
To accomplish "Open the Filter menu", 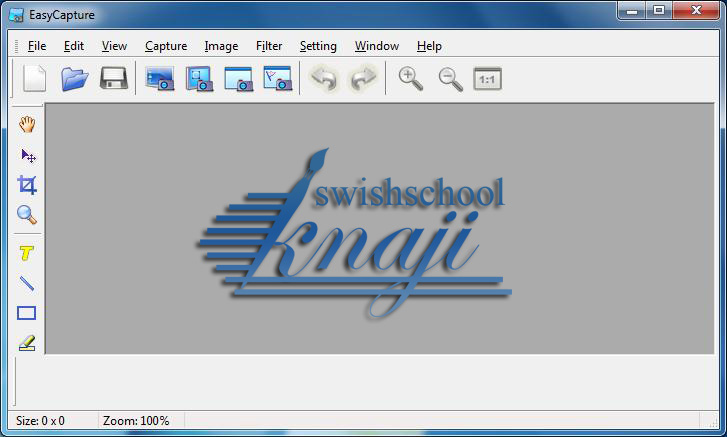I will (x=269, y=46).
